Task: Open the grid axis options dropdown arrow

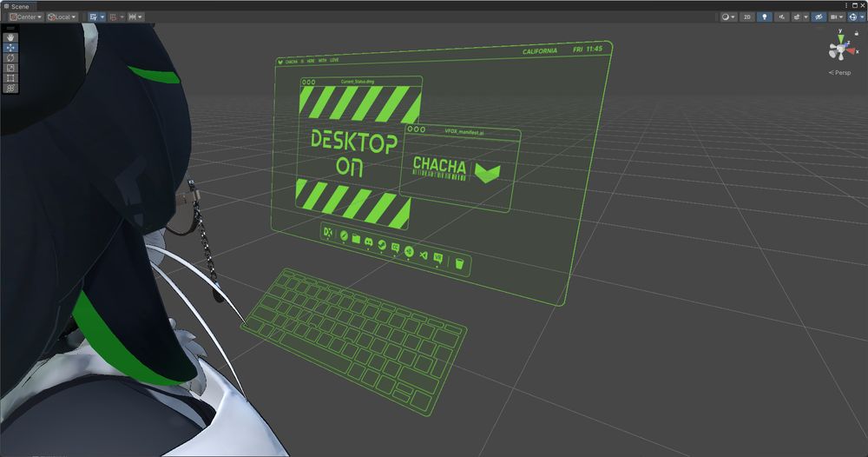Action: click(102, 17)
